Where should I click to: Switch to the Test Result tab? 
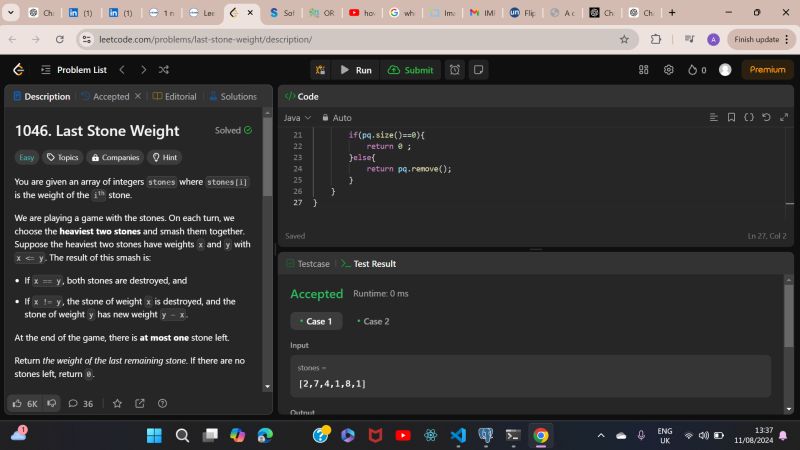[x=368, y=264]
